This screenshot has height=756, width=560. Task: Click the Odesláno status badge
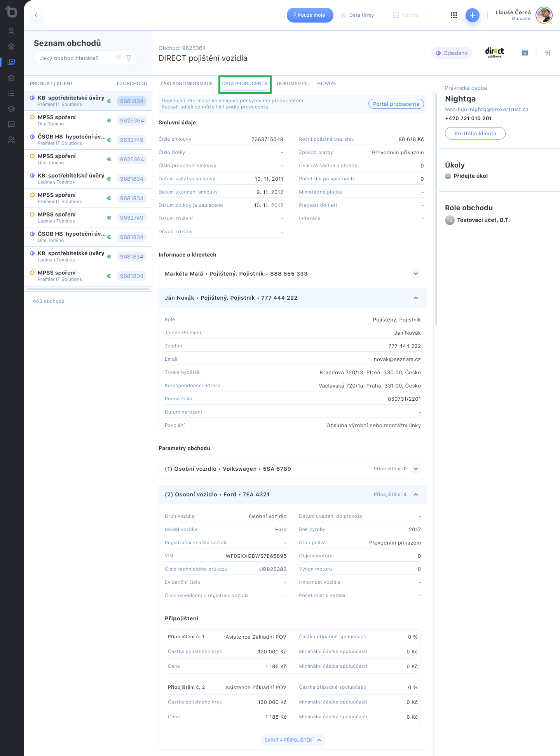coord(452,53)
